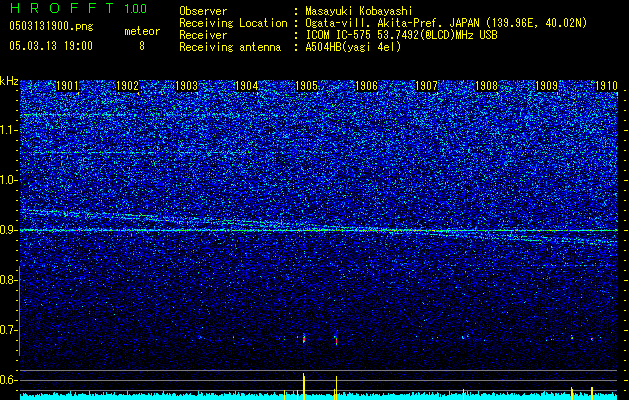Screen dimensions: 629x400
Task: Select the 1908 time marker
Action: 486,86
